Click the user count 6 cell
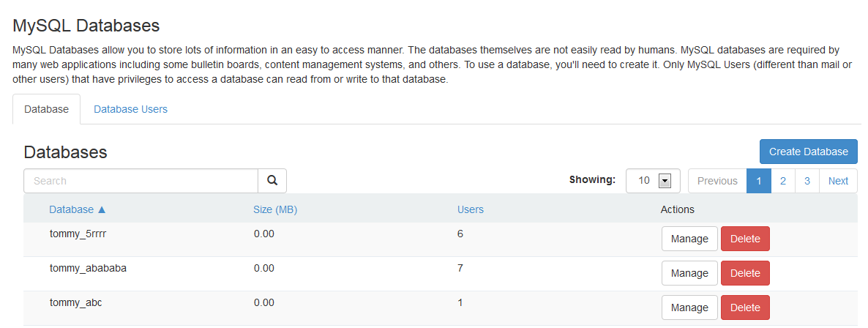The width and height of the screenshot is (868, 328). pyautogui.click(x=460, y=234)
